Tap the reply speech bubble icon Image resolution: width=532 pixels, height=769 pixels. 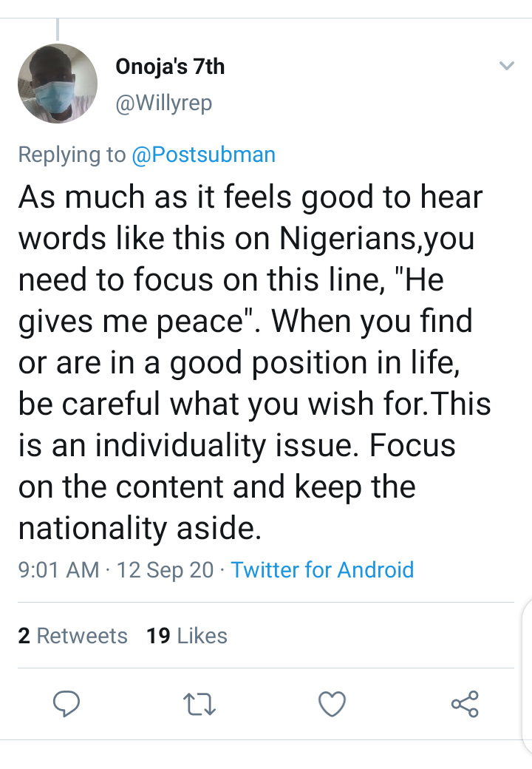click(x=66, y=704)
